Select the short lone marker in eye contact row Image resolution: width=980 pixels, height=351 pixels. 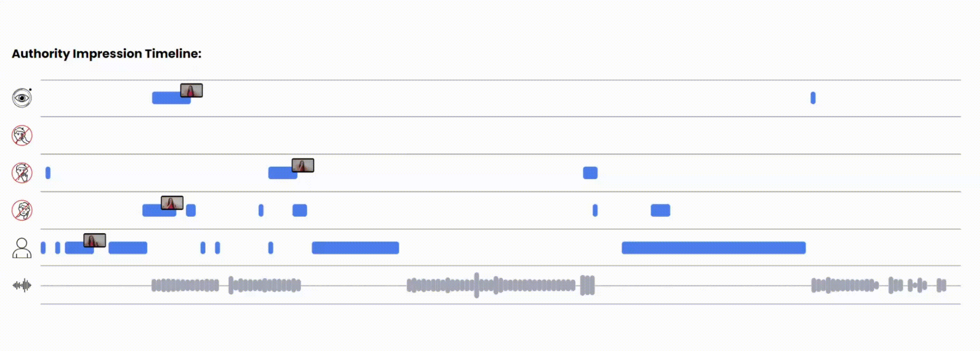pos(813,98)
